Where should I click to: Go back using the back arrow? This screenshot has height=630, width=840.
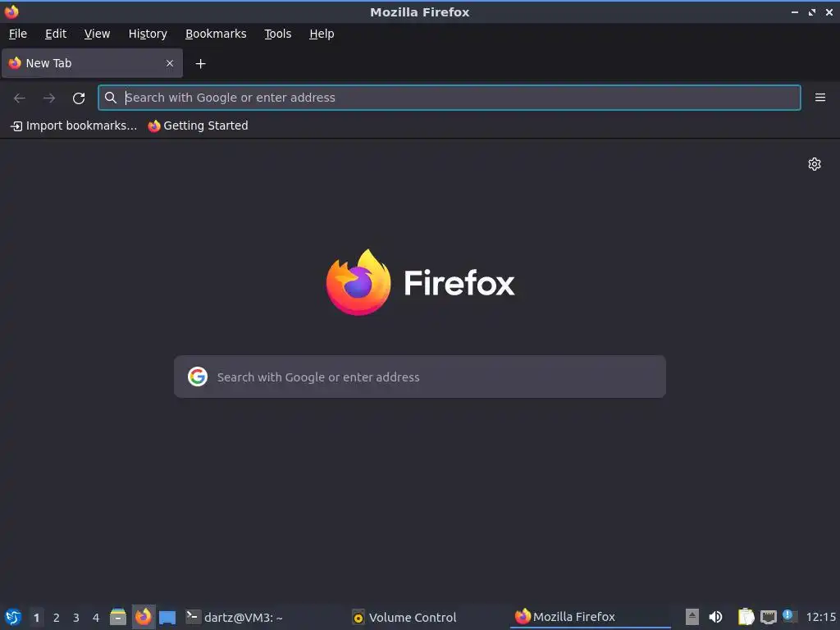20,98
